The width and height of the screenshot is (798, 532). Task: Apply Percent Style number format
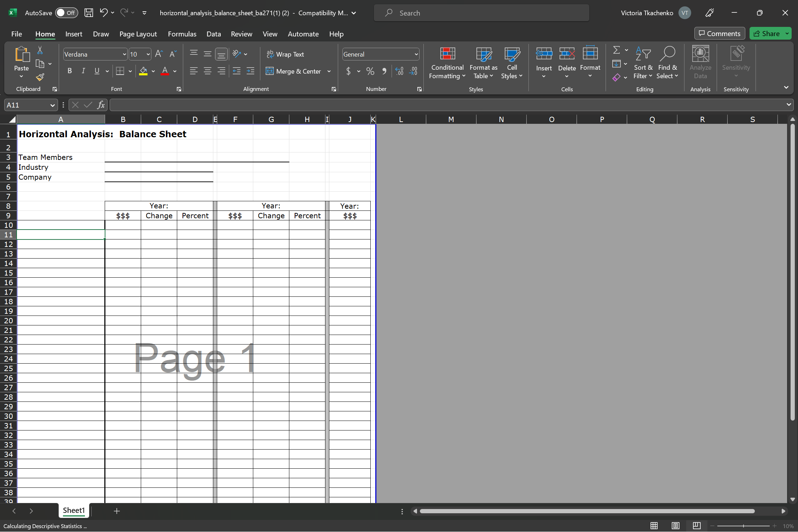[x=370, y=71]
